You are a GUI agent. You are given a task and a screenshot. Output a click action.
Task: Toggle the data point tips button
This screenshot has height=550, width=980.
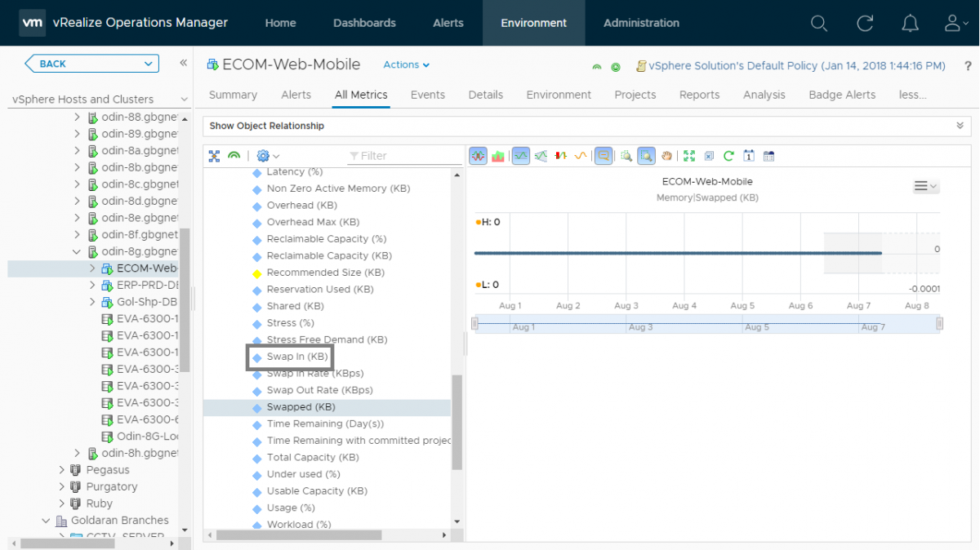(x=604, y=156)
